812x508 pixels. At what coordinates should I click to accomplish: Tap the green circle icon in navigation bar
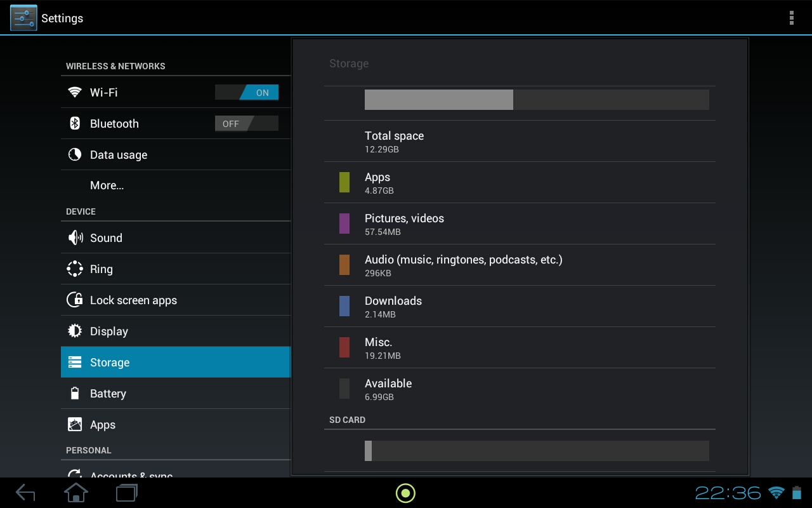click(x=405, y=493)
